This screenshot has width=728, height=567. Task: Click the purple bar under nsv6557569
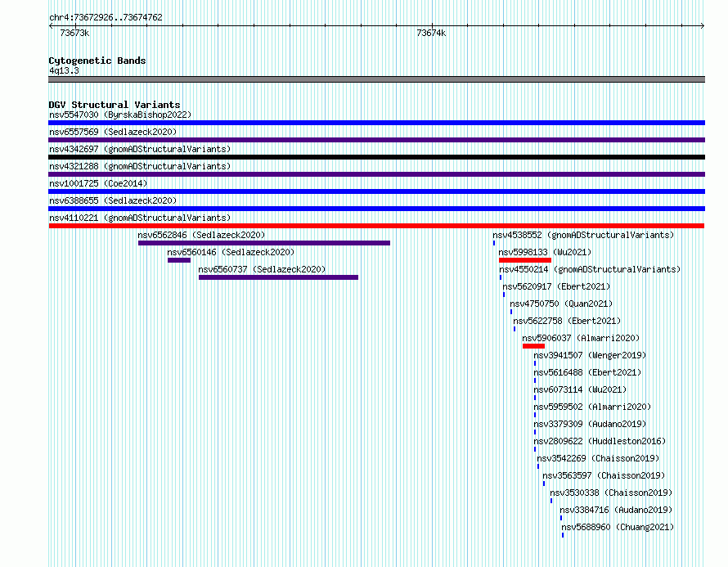(x=376, y=140)
